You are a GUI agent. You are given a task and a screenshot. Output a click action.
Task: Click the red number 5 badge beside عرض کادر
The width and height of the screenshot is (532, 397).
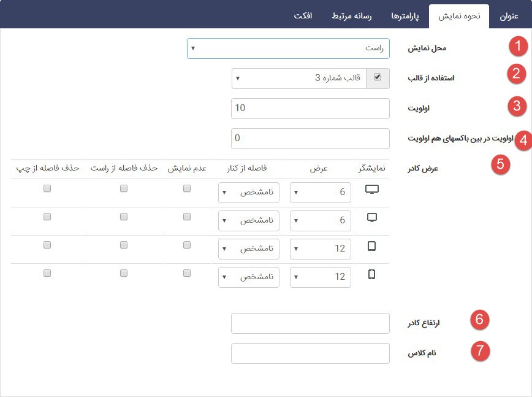(x=501, y=164)
